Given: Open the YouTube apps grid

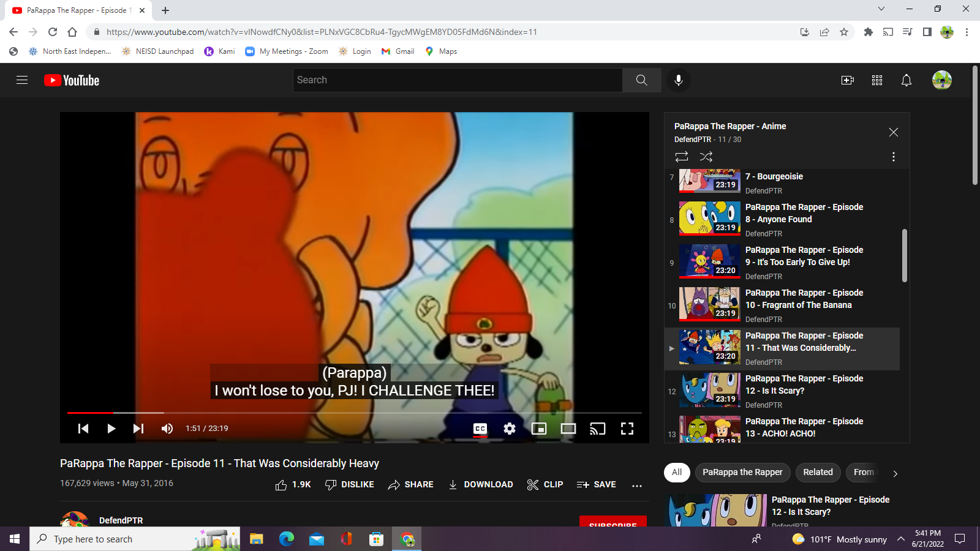Looking at the screenshot, I should click(x=877, y=80).
